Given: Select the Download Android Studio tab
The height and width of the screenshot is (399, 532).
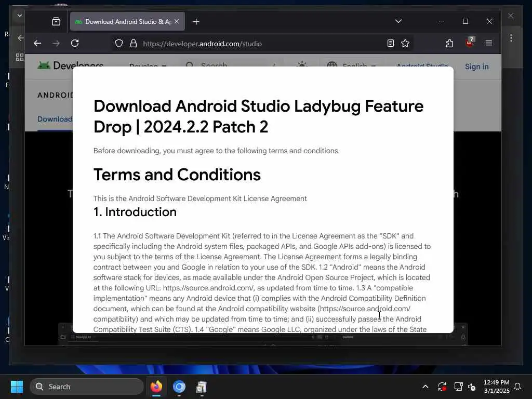Looking at the screenshot, I should click(x=127, y=21).
